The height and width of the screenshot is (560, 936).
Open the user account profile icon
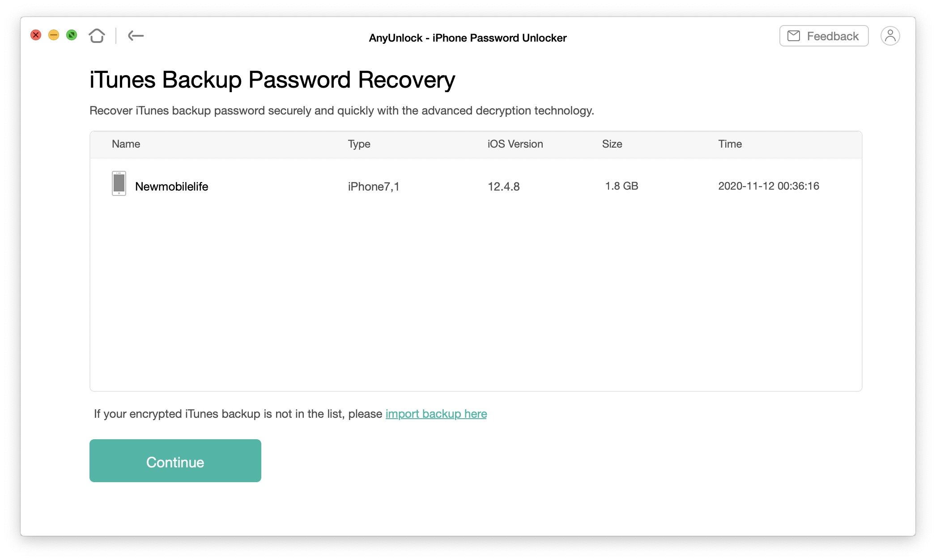890,35
